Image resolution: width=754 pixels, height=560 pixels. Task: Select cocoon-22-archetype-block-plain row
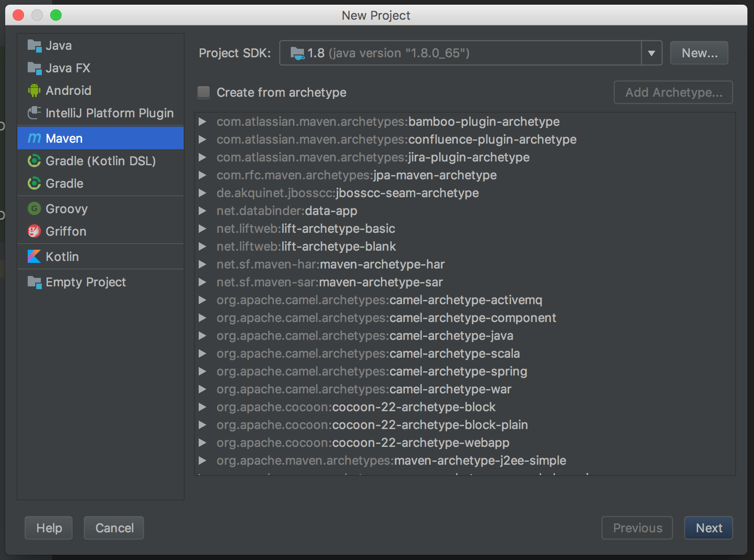click(465, 425)
